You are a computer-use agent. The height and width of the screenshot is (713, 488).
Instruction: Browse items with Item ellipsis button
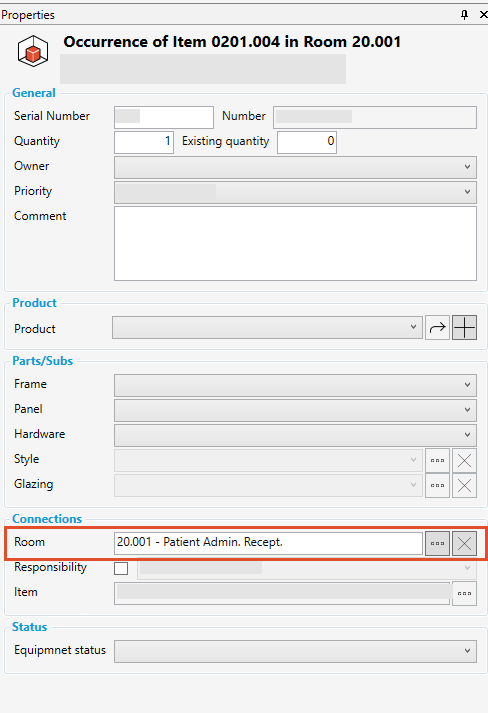coord(464,593)
